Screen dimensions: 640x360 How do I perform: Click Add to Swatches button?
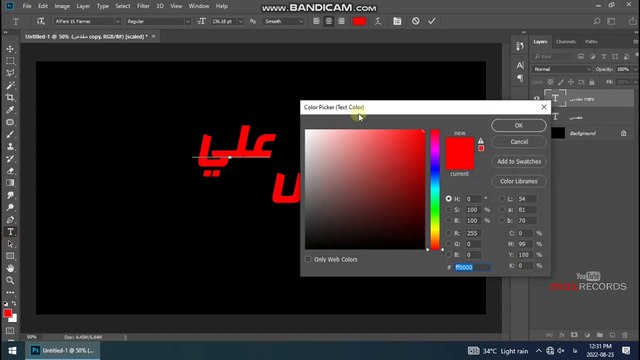click(519, 161)
